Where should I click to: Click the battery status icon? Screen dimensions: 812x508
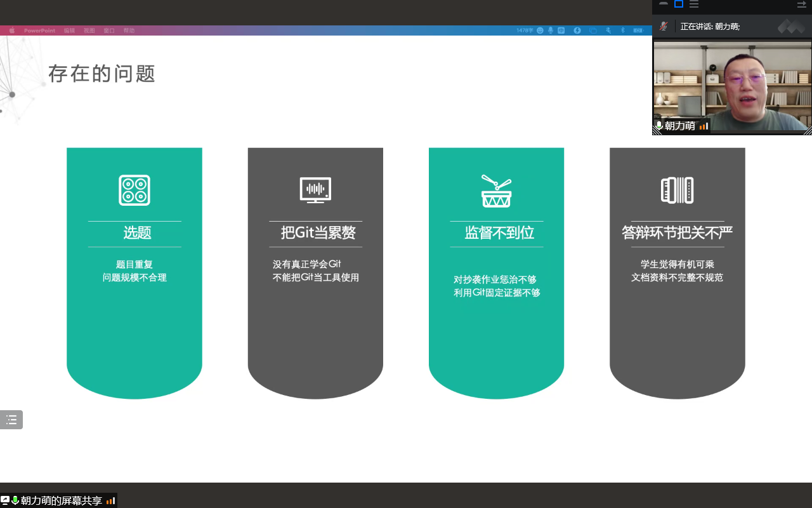pyautogui.click(x=638, y=30)
